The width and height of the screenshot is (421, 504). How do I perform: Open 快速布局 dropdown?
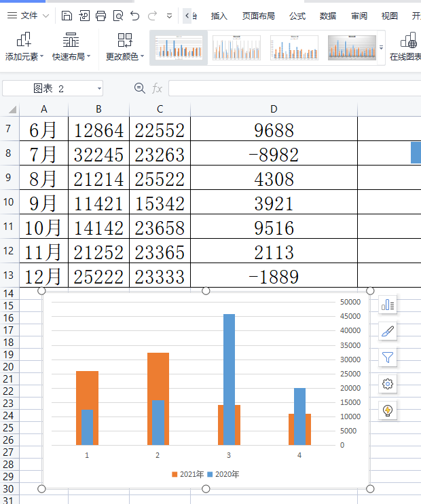(71, 47)
